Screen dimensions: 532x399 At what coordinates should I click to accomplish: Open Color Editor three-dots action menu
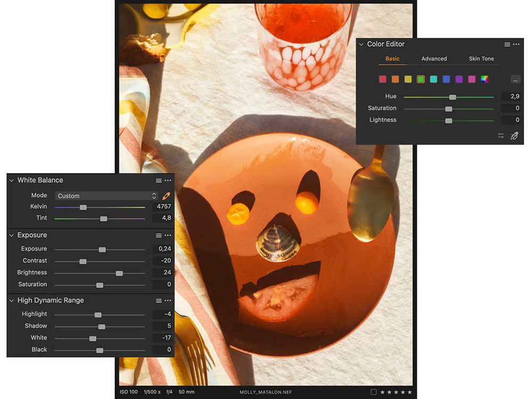click(516, 45)
